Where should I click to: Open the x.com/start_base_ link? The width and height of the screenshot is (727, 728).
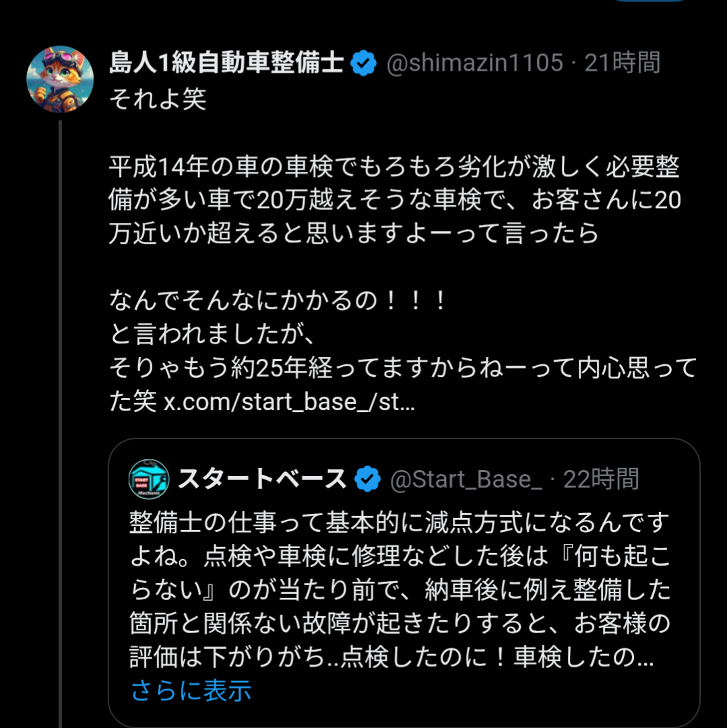coord(289,401)
